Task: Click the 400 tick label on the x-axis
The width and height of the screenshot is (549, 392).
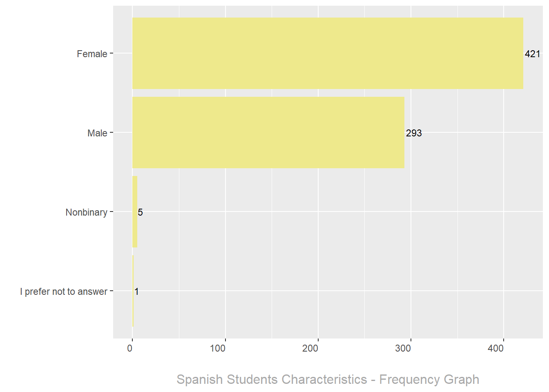Action: [496, 348]
